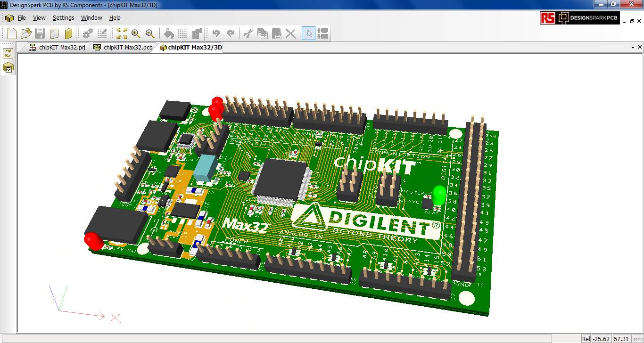
Task: Click the gears icon in the toolbar
Action: [x=88, y=33]
